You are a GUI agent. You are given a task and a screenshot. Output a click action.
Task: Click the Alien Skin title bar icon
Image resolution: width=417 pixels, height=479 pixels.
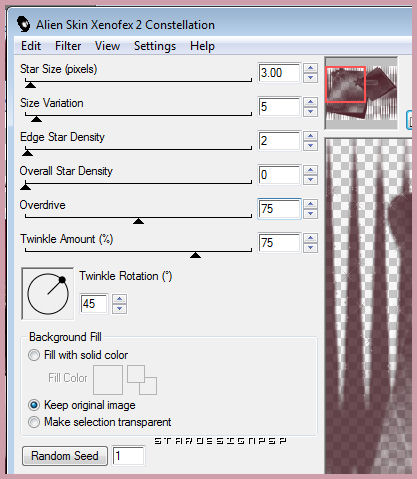point(23,25)
